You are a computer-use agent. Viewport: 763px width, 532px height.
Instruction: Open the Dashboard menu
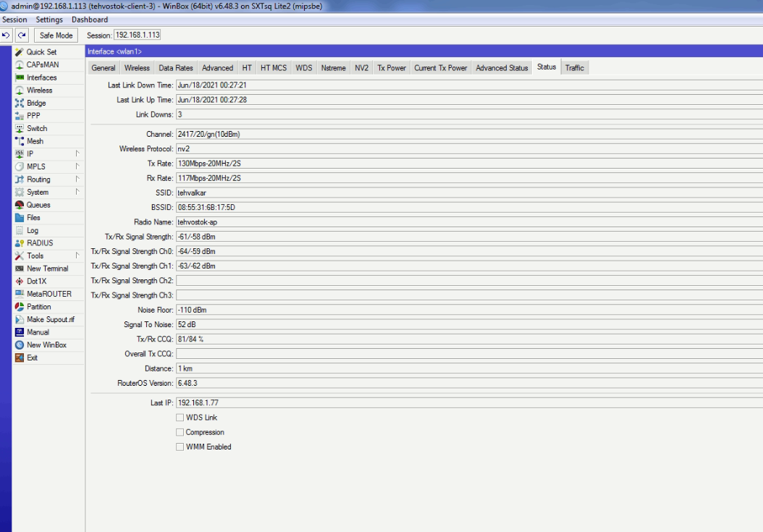(90, 20)
